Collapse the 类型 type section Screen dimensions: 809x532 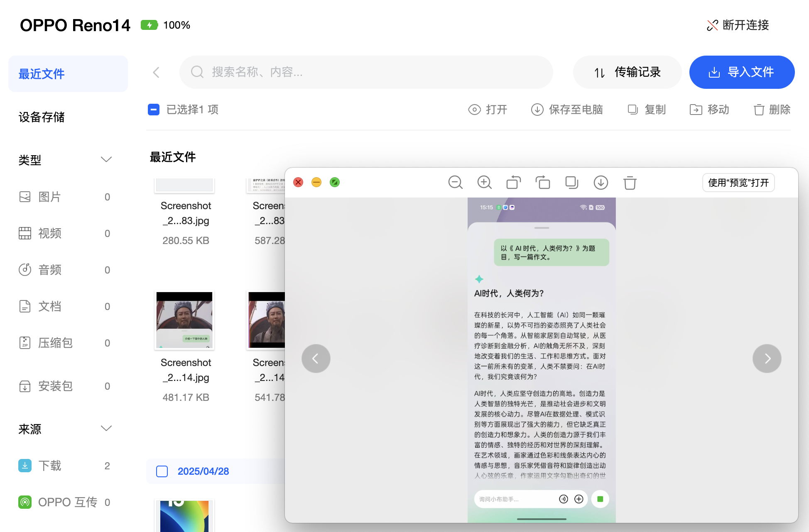pyautogui.click(x=106, y=159)
